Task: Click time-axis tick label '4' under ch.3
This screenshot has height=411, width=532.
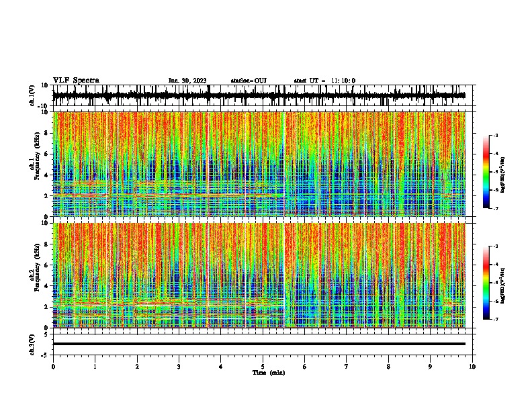Action: click(221, 367)
